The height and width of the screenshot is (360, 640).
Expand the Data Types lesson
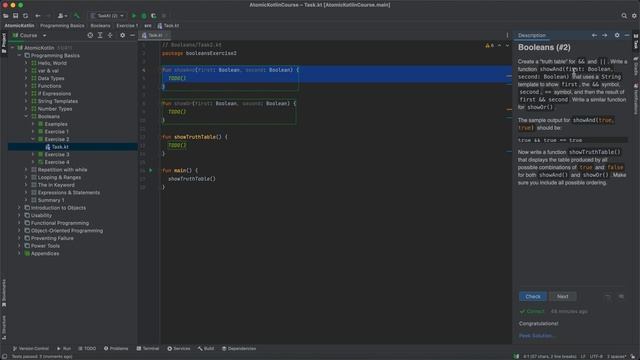[x=26, y=78]
